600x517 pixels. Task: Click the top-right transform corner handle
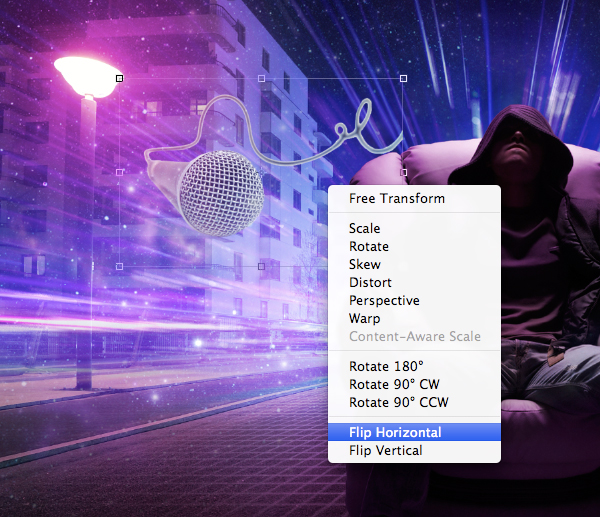point(404,77)
